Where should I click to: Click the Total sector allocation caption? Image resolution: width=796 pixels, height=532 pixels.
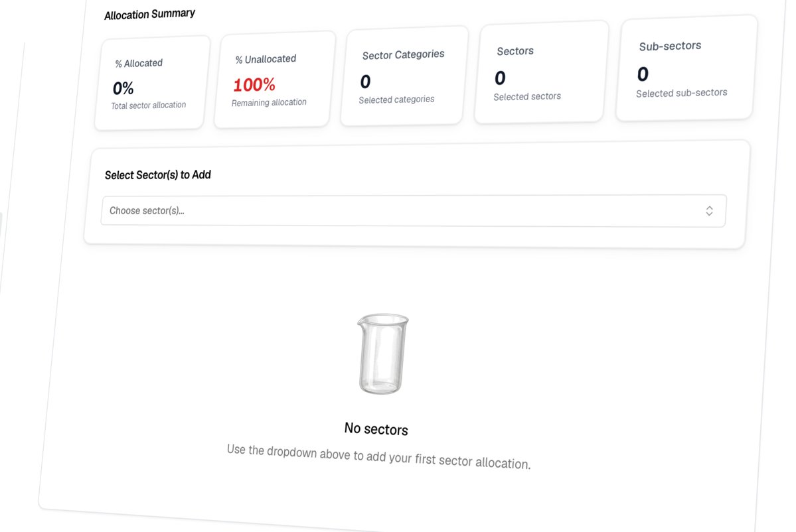pyautogui.click(x=149, y=105)
